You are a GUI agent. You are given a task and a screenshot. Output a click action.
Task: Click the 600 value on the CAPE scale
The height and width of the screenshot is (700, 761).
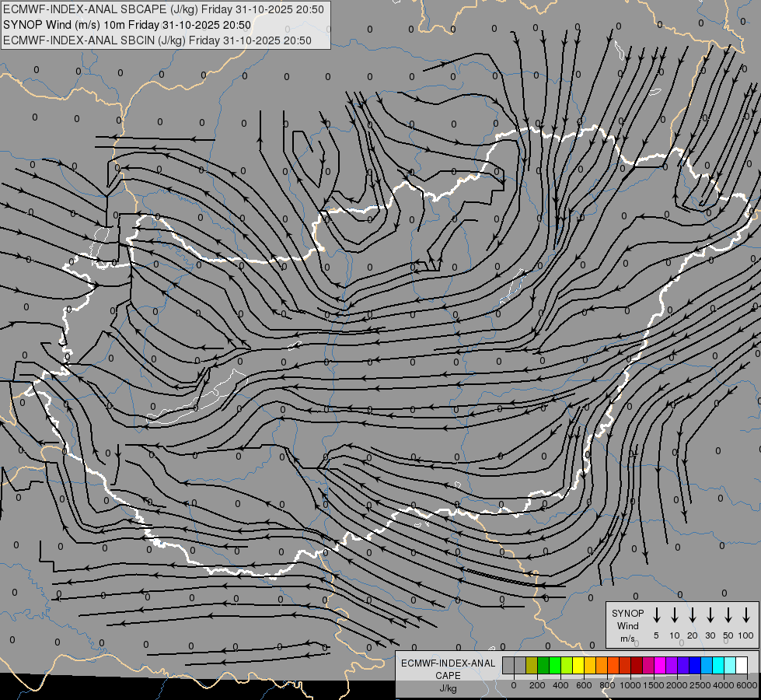(584, 685)
